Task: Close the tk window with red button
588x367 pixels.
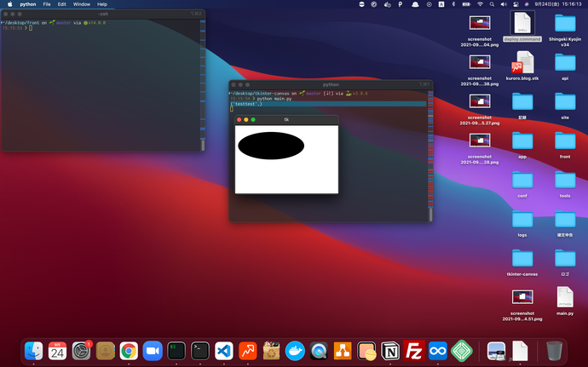Action: pos(239,119)
